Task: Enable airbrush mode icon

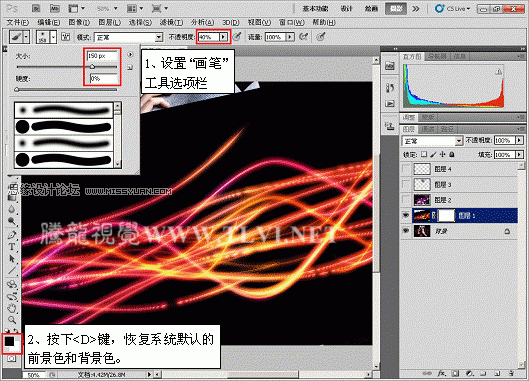Action: [x=304, y=36]
